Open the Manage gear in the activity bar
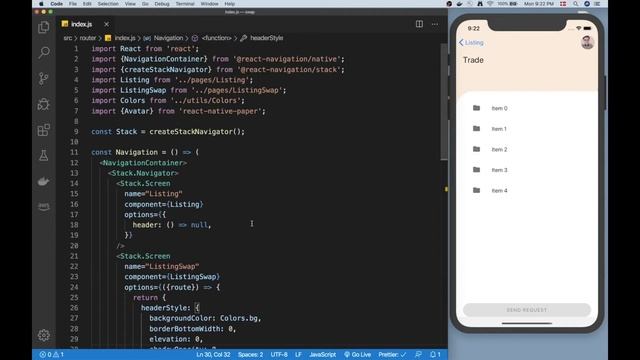Viewport: 640px width, 360px height. (x=44, y=335)
